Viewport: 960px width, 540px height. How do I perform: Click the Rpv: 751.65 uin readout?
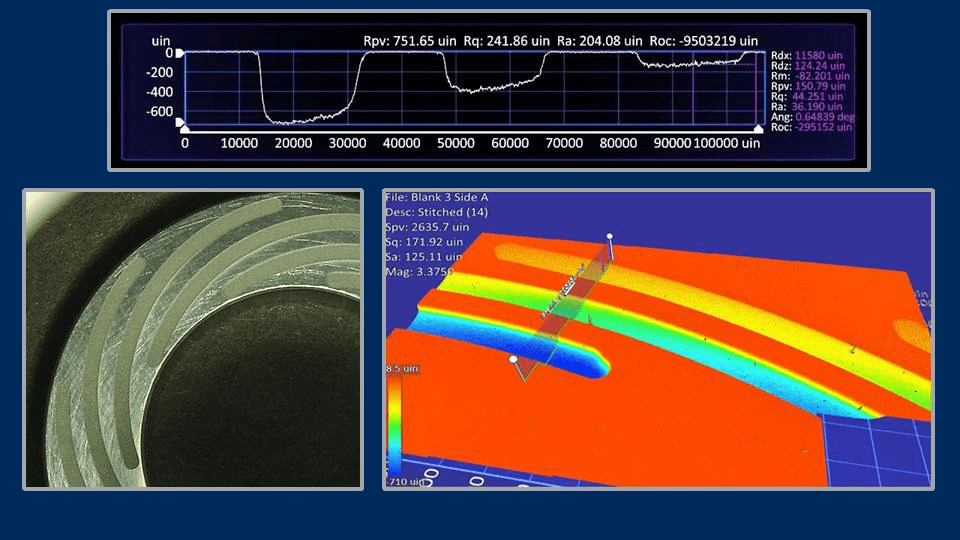(x=410, y=41)
